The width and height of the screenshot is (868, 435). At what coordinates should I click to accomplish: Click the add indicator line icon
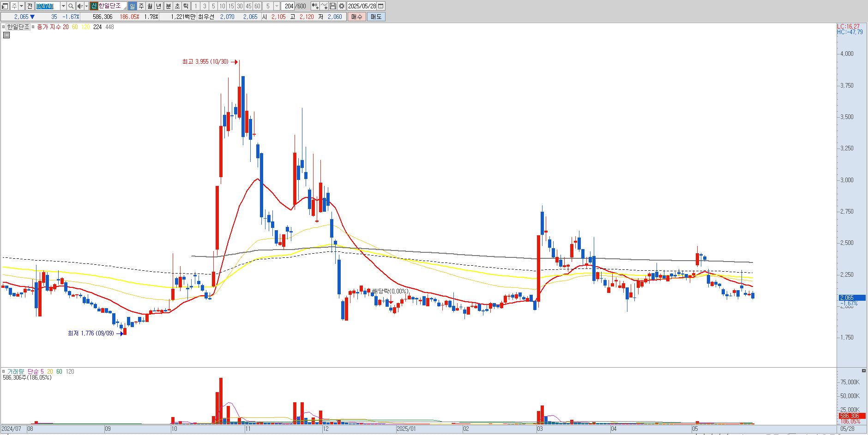click(324, 6)
